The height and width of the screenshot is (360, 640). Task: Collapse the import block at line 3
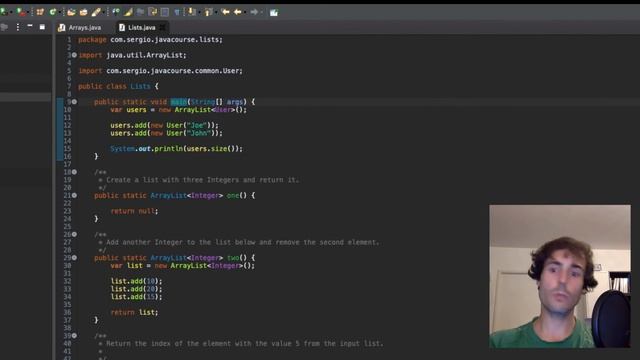tap(74, 55)
